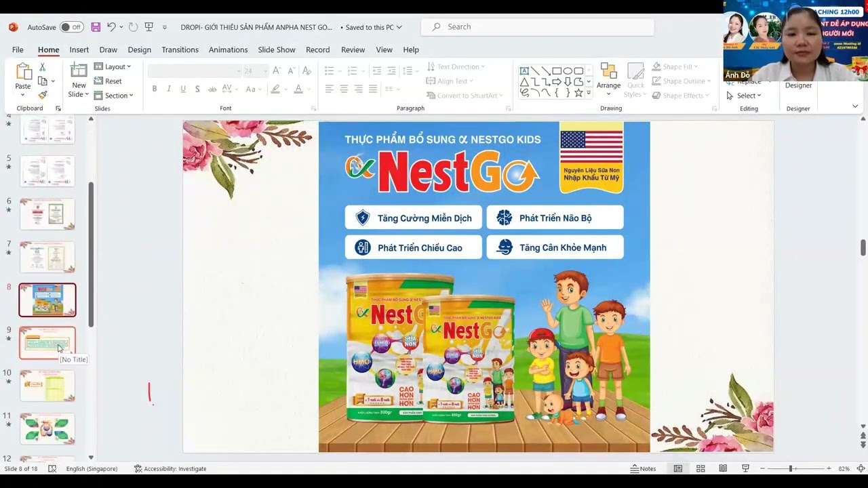Click English (Singapore) language indicator

(92, 468)
